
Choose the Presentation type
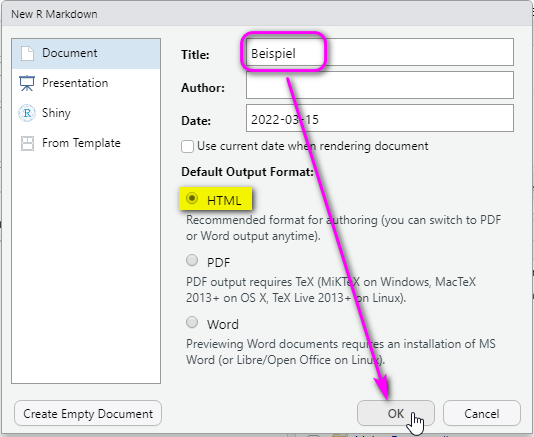[86, 83]
